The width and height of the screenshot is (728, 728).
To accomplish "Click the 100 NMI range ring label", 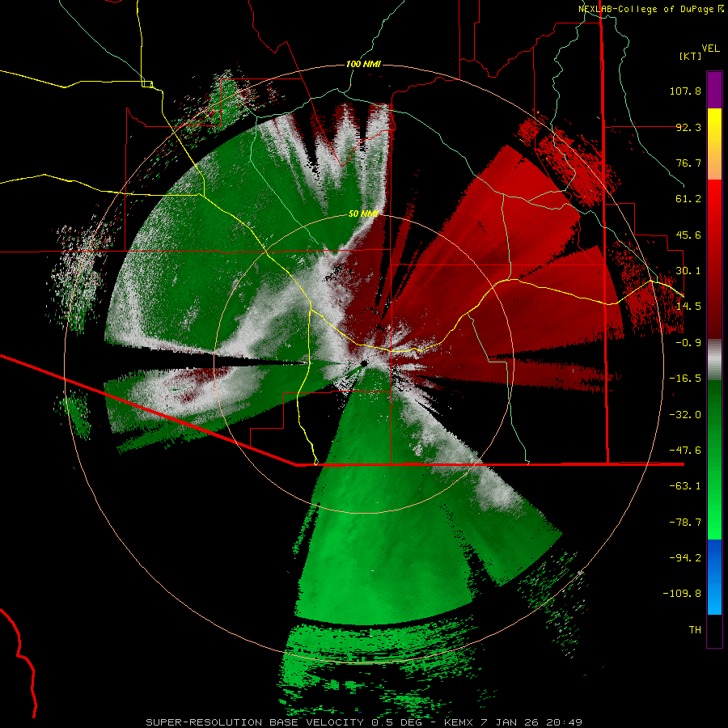I will tap(363, 64).
